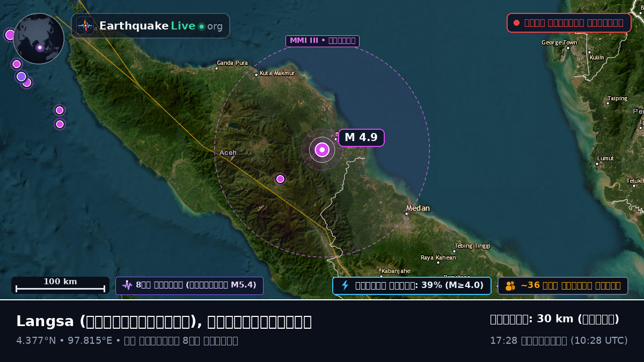Click the Raya Kahean map label
Viewport: 644px width, 362px height.
click(438, 257)
